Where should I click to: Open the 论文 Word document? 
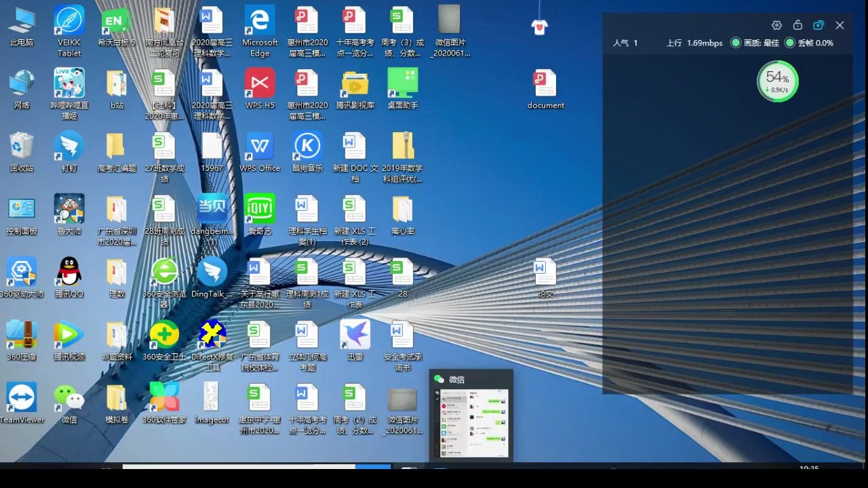pyautogui.click(x=545, y=278)
